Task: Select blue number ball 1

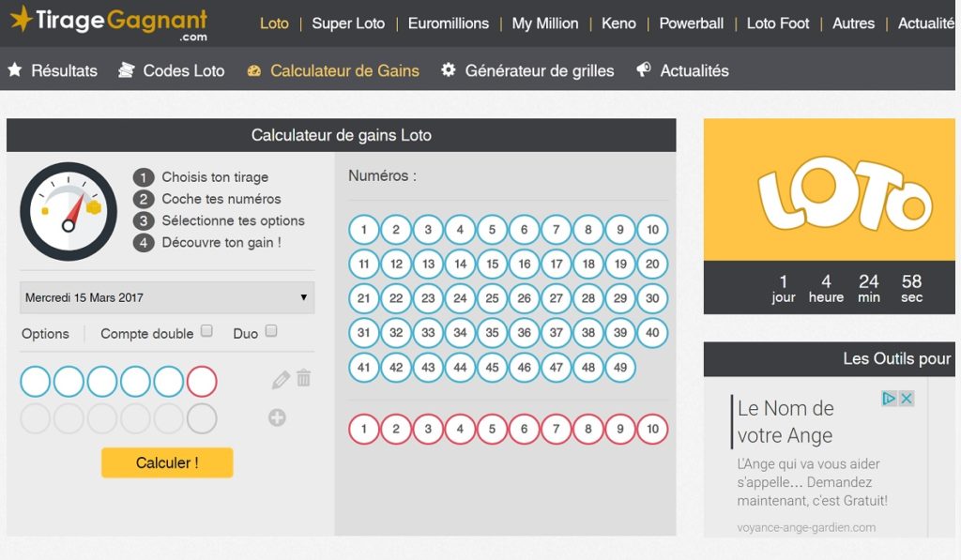Action: pos(364,230)
